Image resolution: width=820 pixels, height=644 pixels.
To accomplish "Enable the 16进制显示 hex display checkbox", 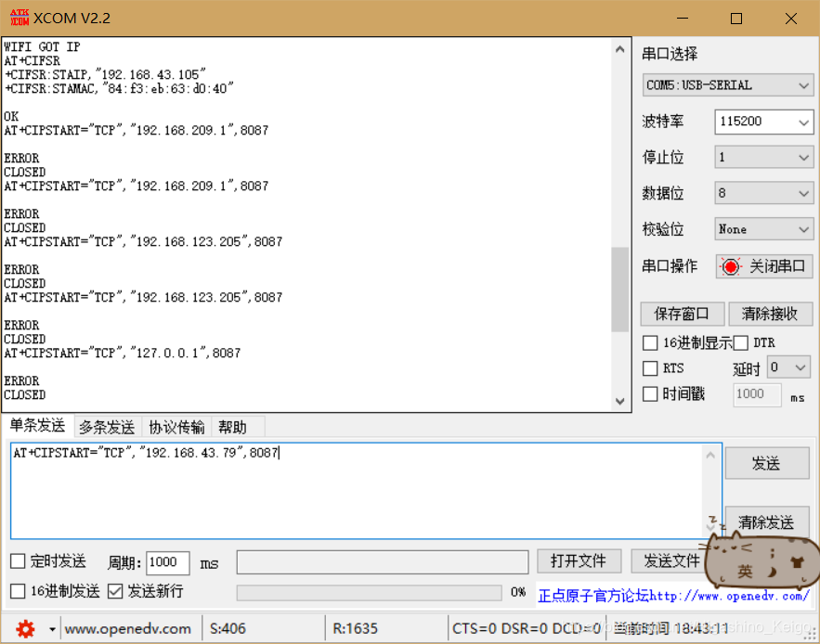I will click(x=649, y=342).
